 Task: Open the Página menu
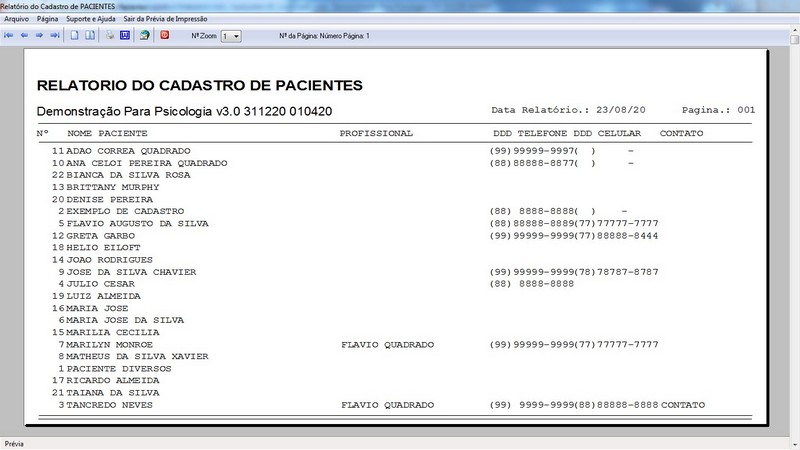click(47, 19)
